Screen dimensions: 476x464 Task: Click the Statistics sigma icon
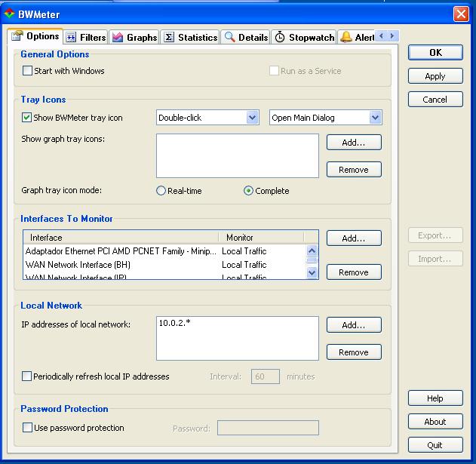tap(169, 38)
